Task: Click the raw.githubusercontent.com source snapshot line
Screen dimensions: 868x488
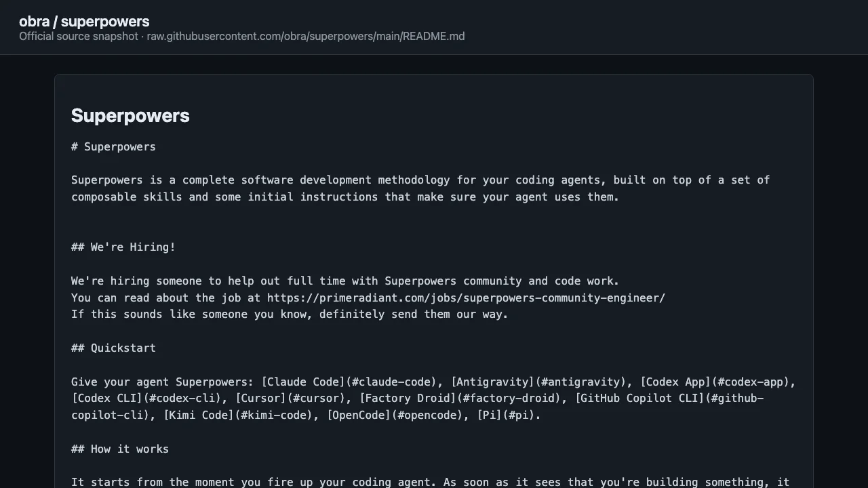Action: point(242,37)
